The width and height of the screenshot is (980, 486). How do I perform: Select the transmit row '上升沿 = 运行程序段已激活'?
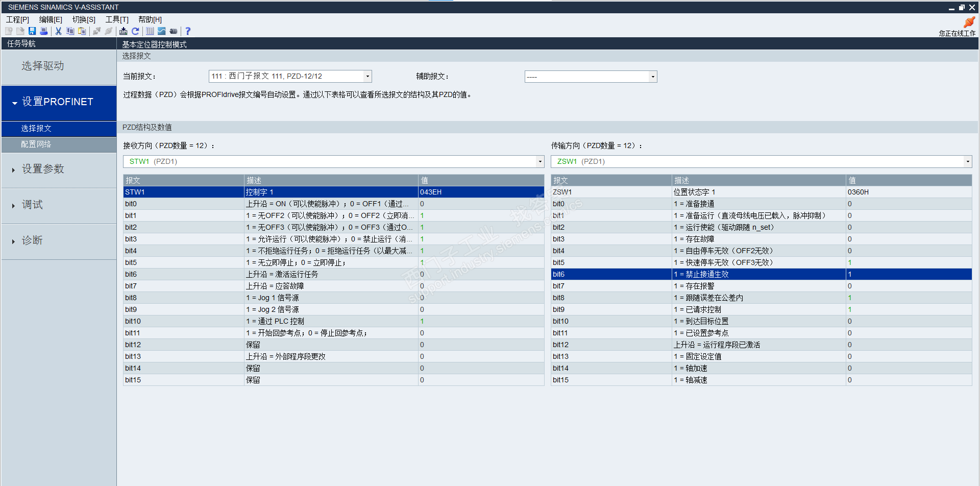pos(761,345)
